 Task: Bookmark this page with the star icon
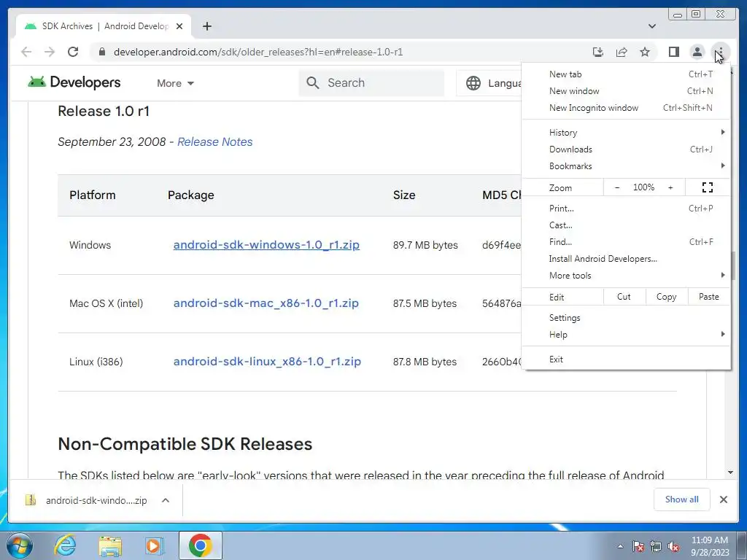[645, 52]
